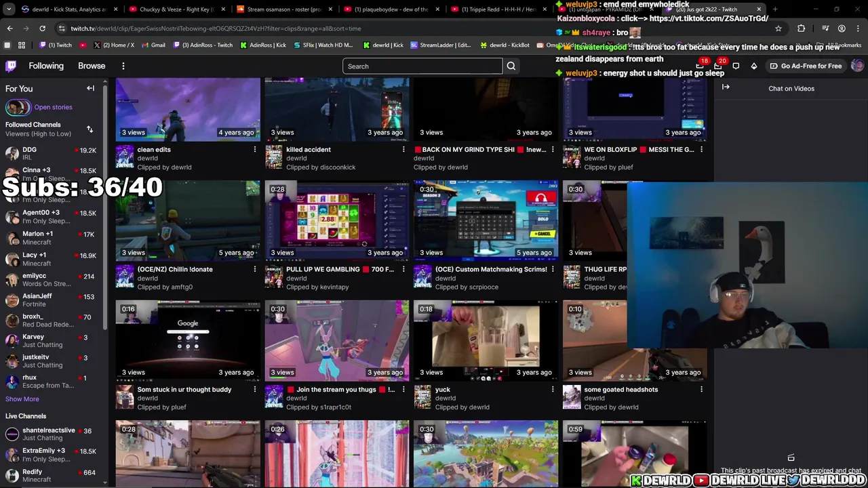Open the Twitch home logo

tap(11, 66)
